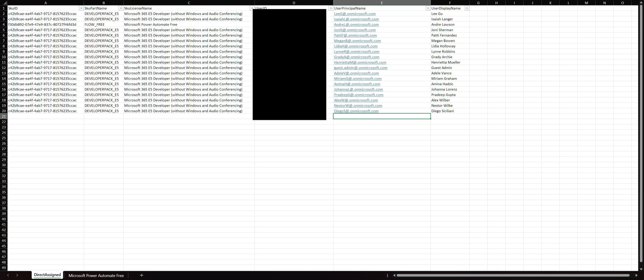Click the SkuID header cell
Screen dimensions: 644x280
(45, 8)
